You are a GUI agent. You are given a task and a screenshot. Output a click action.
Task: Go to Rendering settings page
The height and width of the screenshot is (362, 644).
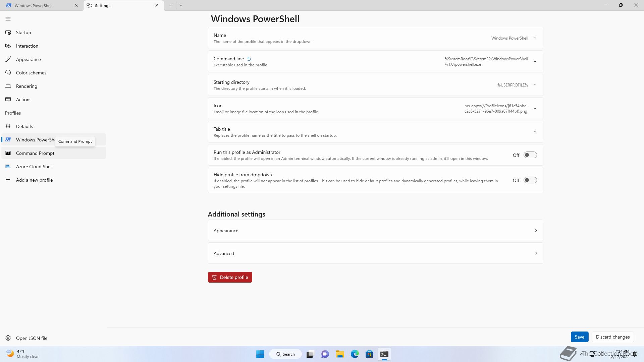[x=54, y=86]
